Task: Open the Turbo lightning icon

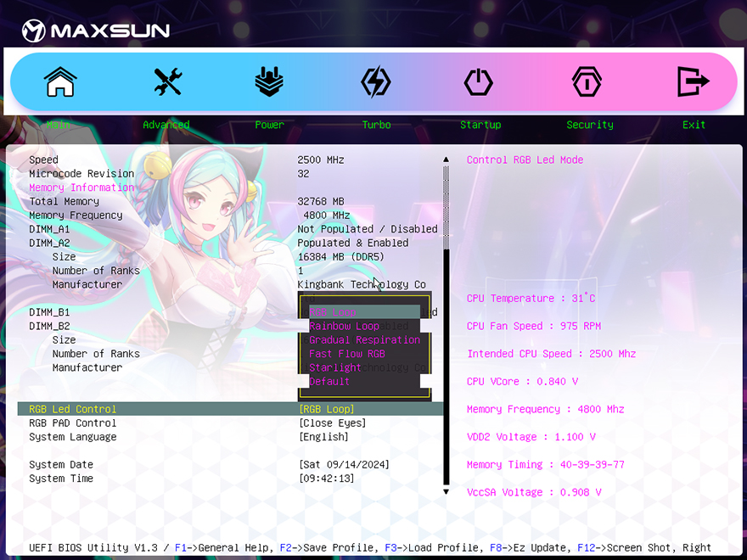Action: (x=376, y=81)
